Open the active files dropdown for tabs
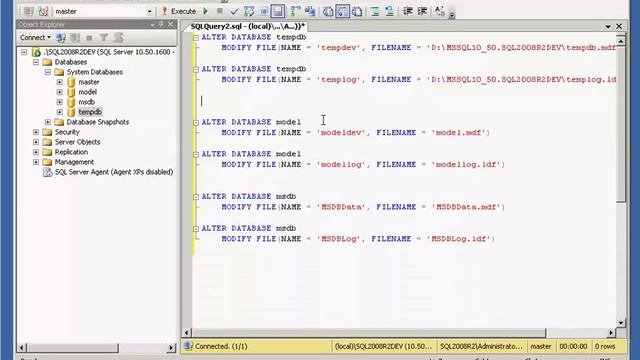Screen dimensions: 640x360 (x=608, y=27)
